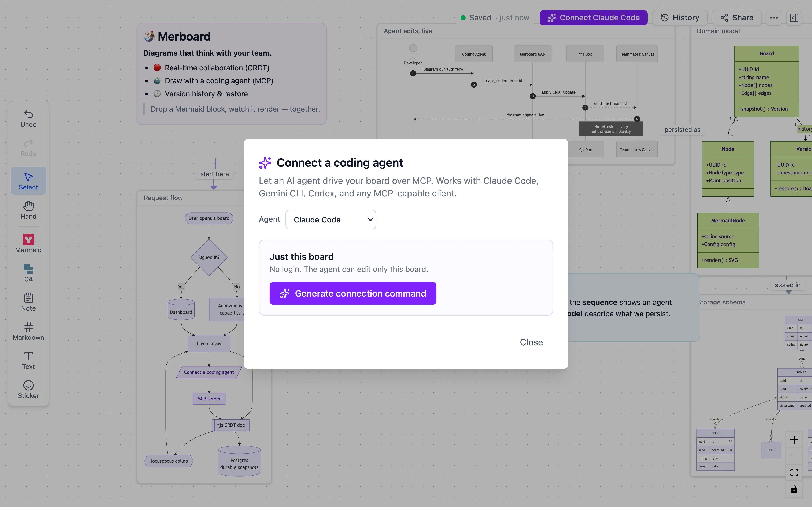Image resolution: width=812 pixels, height=507 pixels.
Task: Select the Text tool
Action: click(29, 360)
